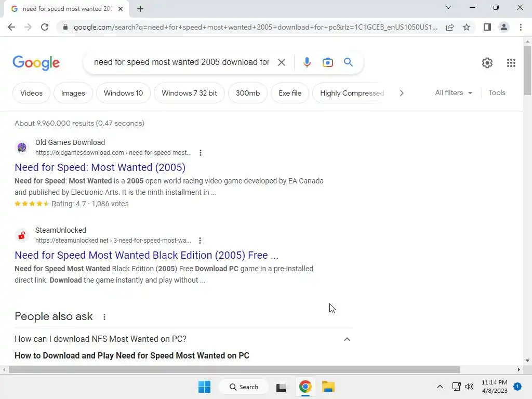Screen dimensions: 532x399
Task: Open more options for SteamUnlocked result
Action: point(200,241)
